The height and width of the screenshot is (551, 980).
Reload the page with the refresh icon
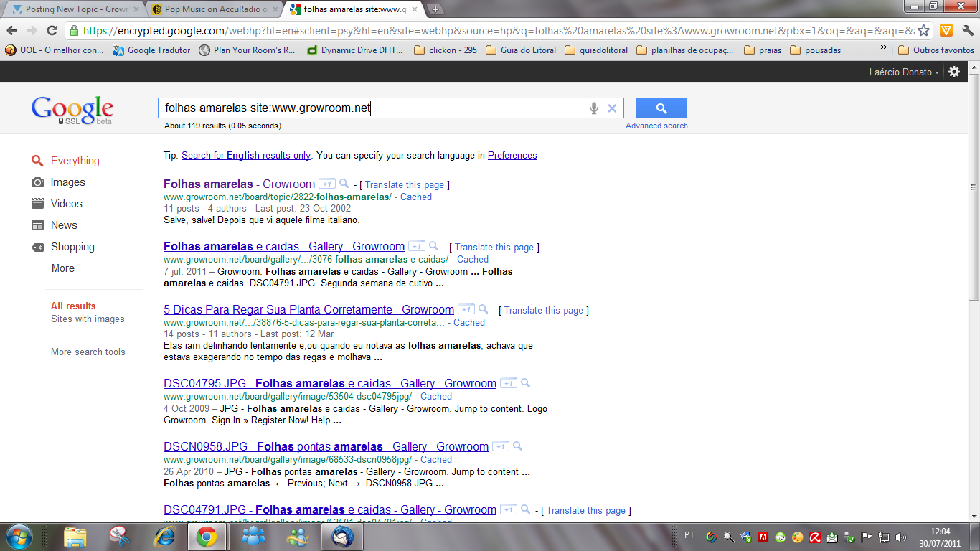tap(52, 30)
